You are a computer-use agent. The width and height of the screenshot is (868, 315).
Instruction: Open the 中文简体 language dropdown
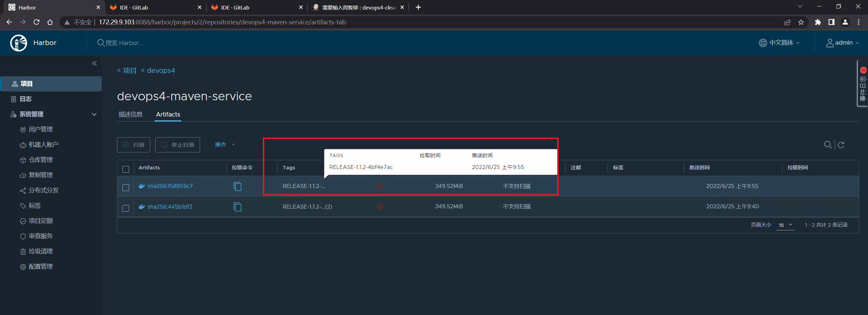coord(779,43)
